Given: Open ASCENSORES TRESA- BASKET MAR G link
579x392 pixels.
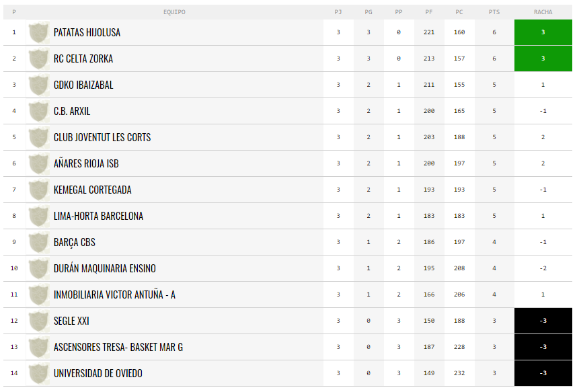Looking at the screenshot, I should point(118,347).
